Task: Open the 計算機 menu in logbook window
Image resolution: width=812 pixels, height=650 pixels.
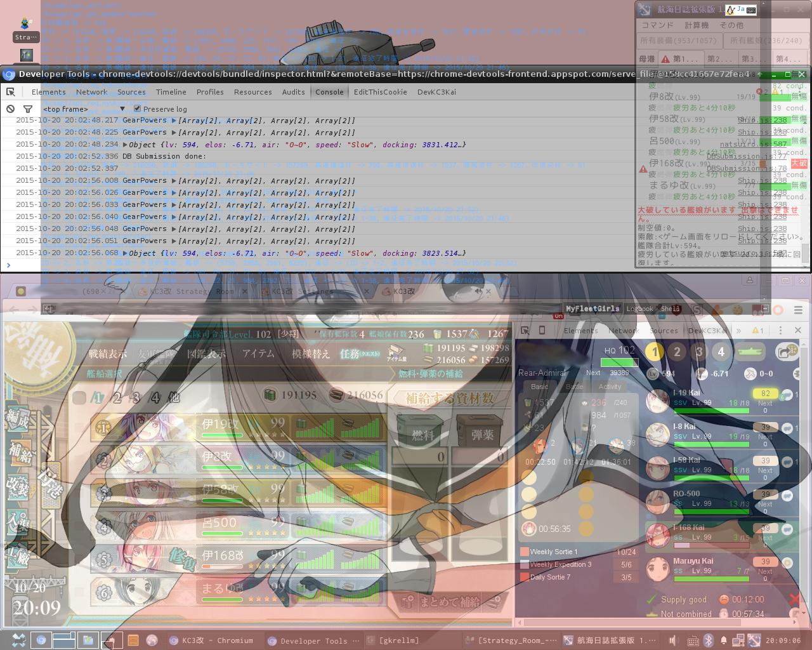Action: coord(697,25)
